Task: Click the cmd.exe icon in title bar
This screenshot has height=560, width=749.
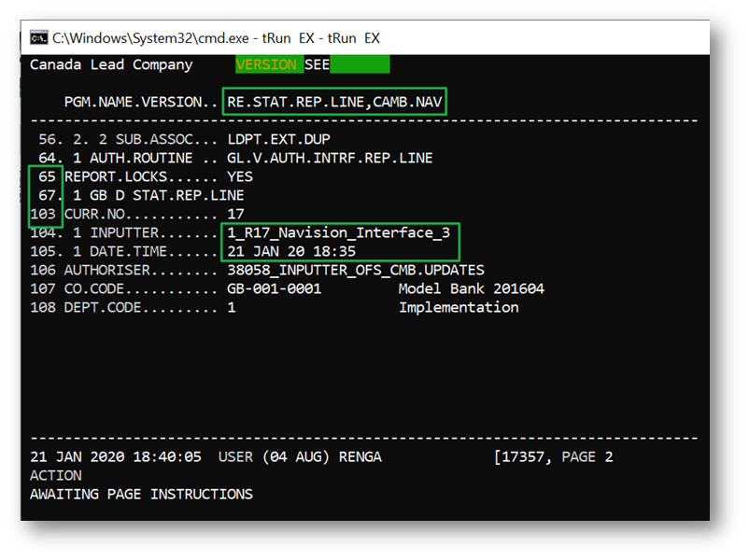Action: tap(39, 38)
